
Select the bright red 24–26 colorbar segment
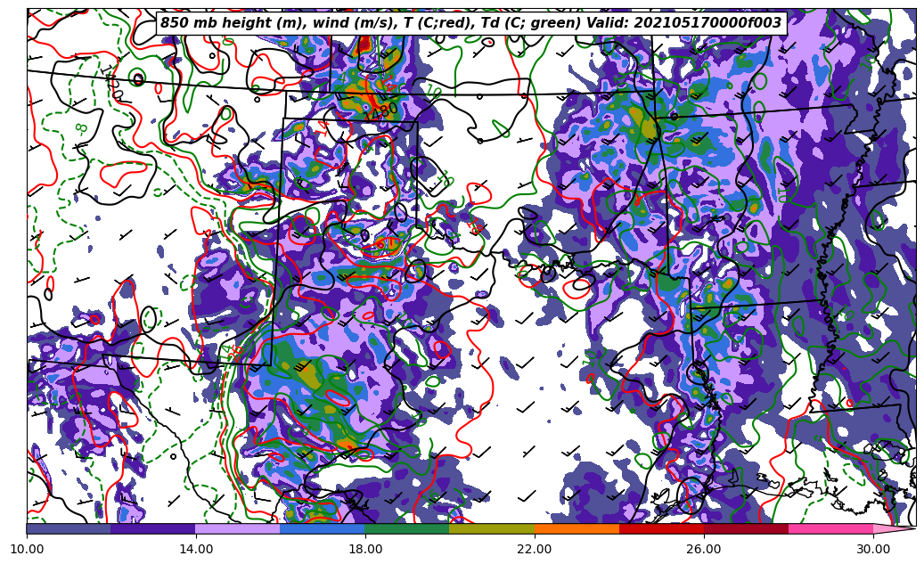[x=662, y=528]
